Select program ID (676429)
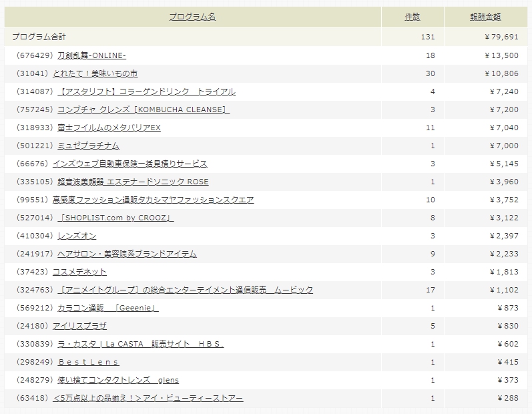532x414 pixels. 35,55
